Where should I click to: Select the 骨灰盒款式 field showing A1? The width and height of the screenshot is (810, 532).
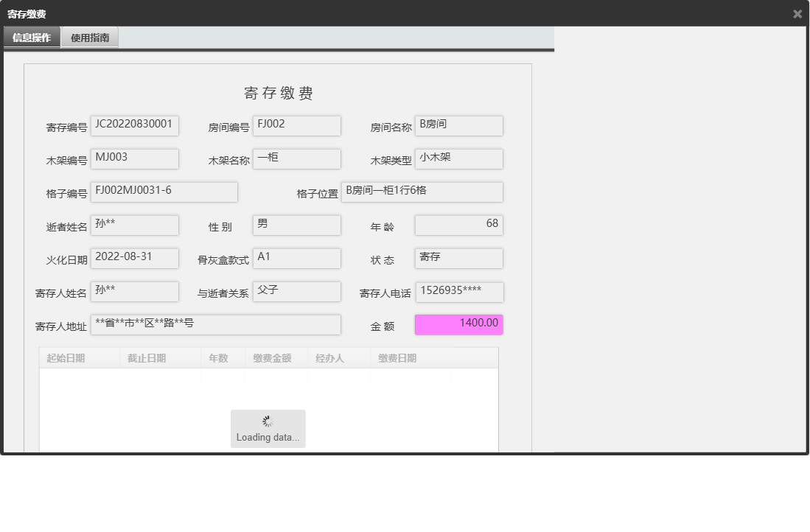pos(296,258)
